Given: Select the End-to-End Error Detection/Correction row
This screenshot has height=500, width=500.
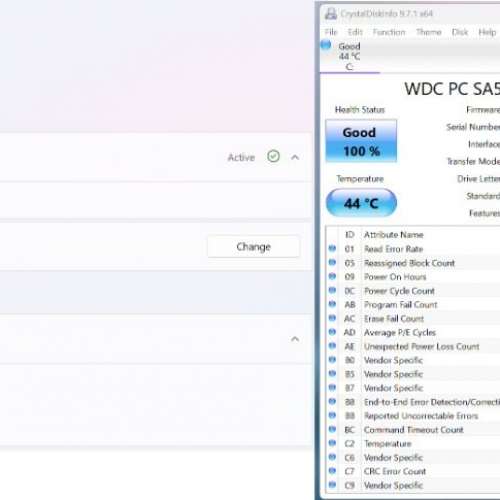Looking at the screenshot, I should [x=413, y=402].
